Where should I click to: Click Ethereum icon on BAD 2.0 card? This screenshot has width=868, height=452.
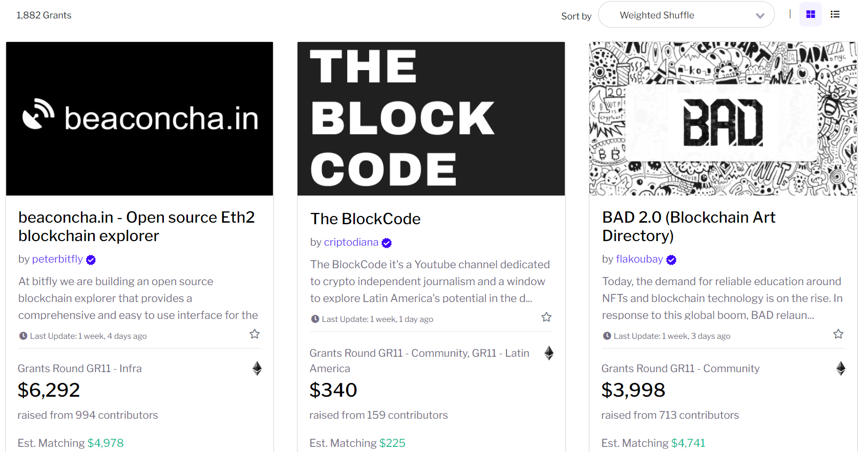[840, 368]
